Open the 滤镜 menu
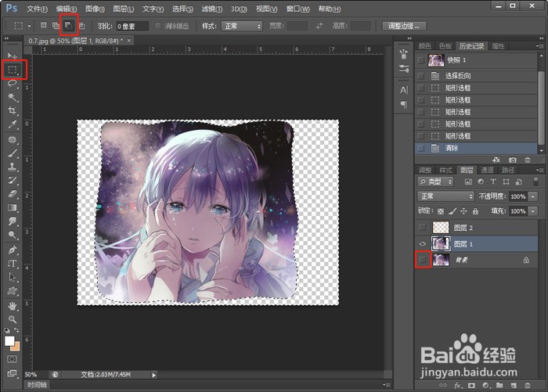 point(212,9)
